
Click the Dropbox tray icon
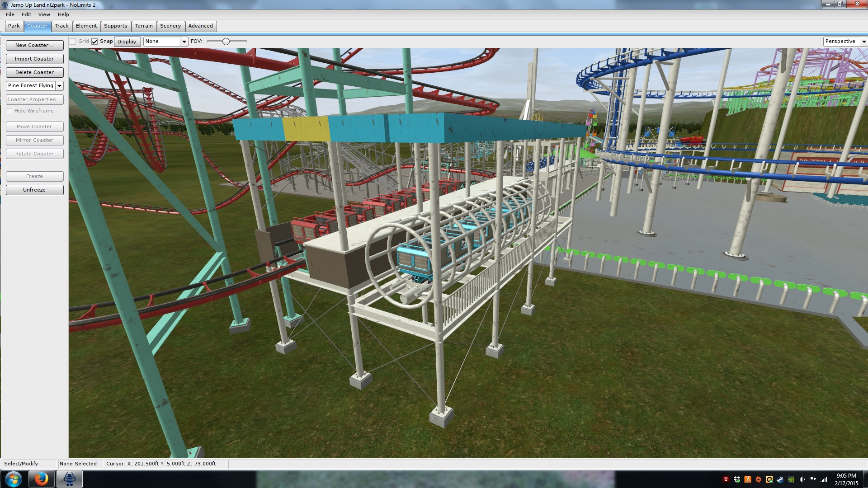coord(737,479)
